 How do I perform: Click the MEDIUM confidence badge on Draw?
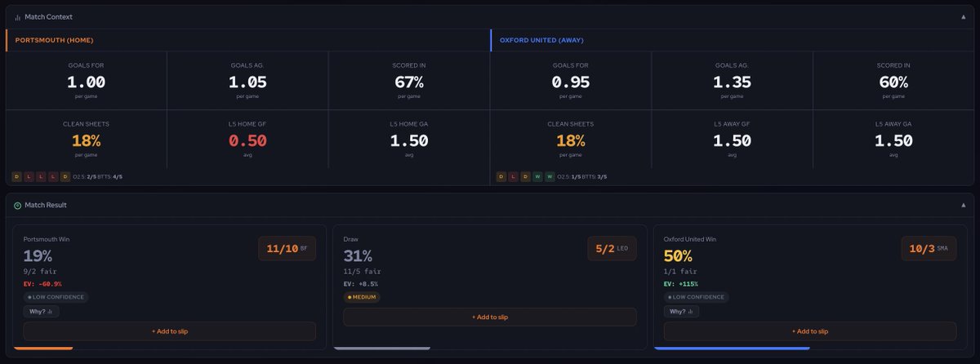point(362,297)
